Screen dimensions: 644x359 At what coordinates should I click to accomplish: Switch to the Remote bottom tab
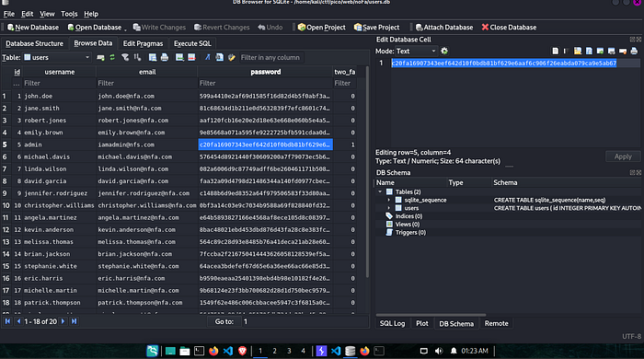(496, 323)
